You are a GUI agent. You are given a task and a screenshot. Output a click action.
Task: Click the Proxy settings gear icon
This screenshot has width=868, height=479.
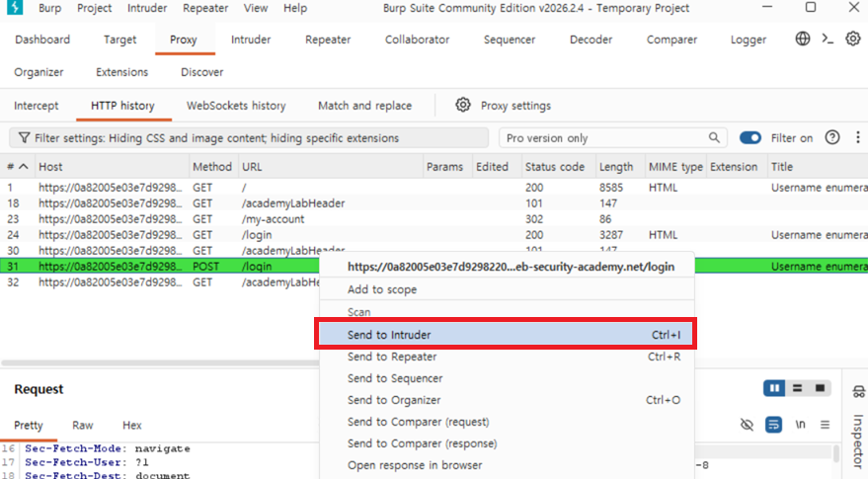coord(463,105)
